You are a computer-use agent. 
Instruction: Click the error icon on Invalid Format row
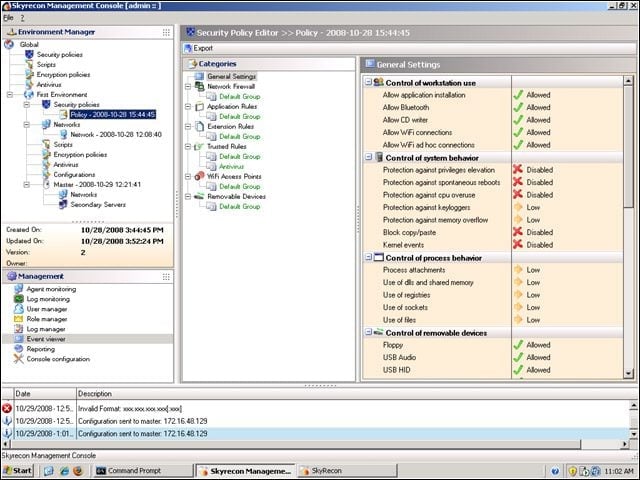click(7, 408)
